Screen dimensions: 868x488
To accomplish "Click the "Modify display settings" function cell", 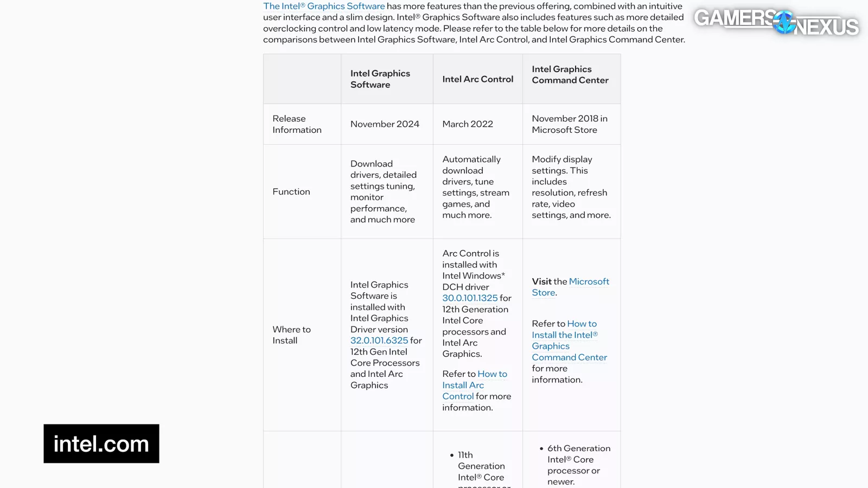I will (x=571, y=187).
